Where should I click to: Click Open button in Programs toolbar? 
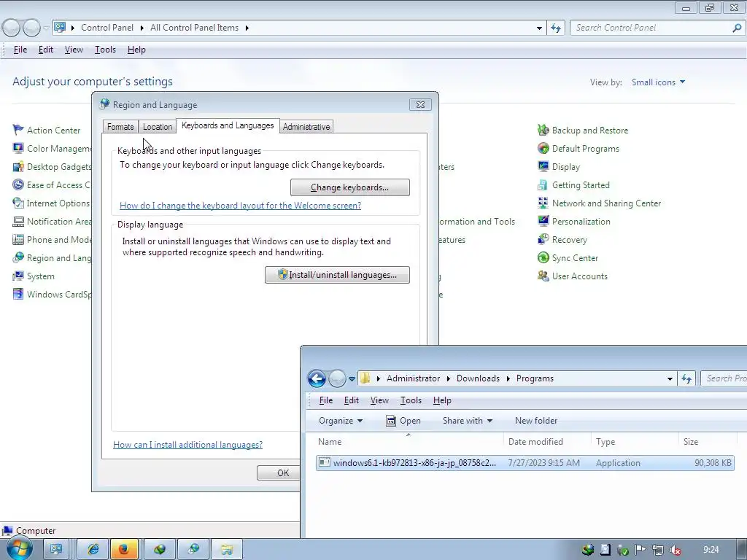coord(403,421)
